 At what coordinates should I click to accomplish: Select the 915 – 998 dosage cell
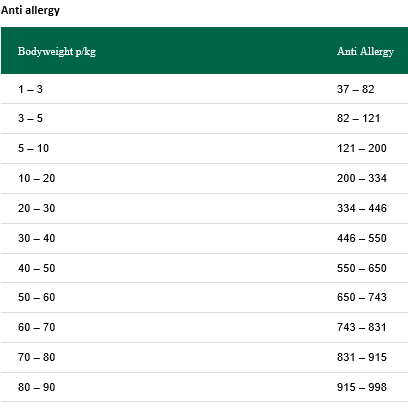click(362, 387)
